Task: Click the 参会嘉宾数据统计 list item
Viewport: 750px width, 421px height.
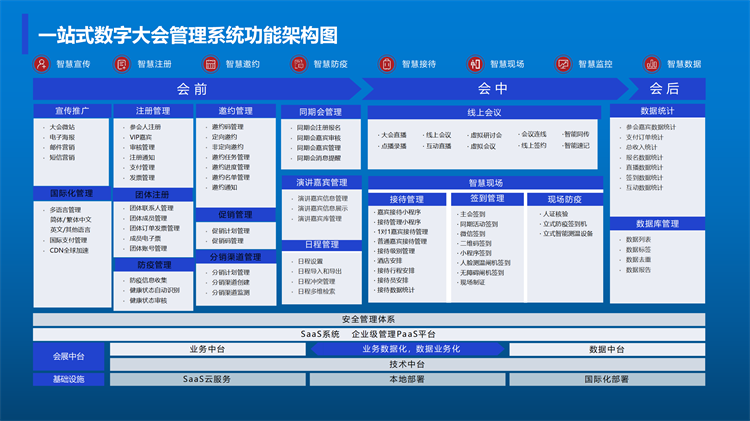Action: [651, 127]
